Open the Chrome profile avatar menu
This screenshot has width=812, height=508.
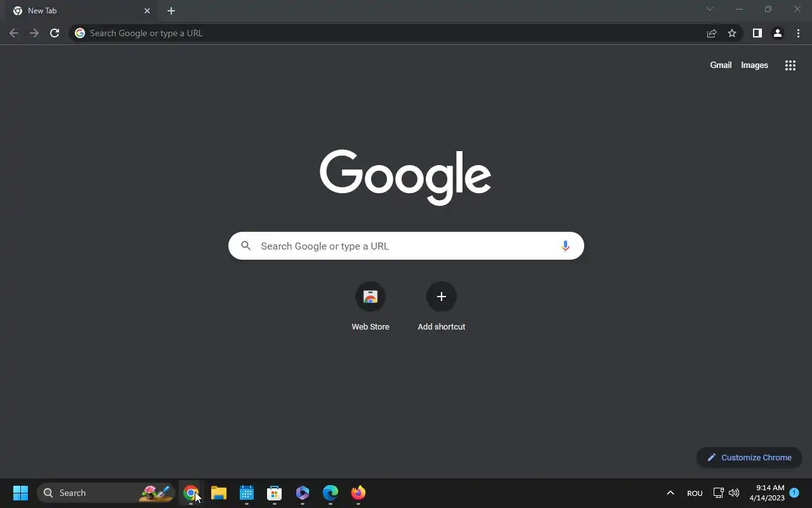pos(777,33)
